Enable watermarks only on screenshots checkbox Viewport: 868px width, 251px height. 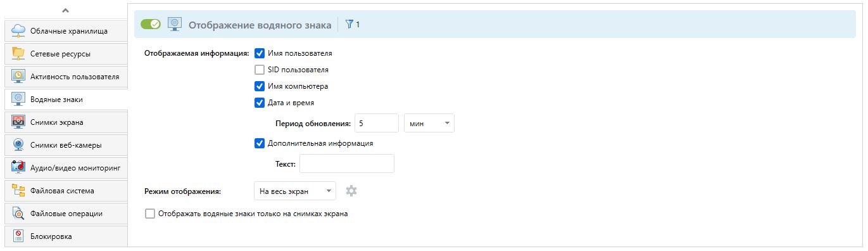click(150, 214)
